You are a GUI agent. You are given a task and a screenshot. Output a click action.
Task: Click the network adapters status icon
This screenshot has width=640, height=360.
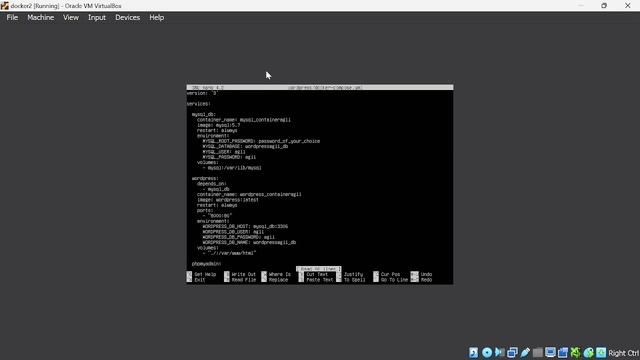pos(512,353)
